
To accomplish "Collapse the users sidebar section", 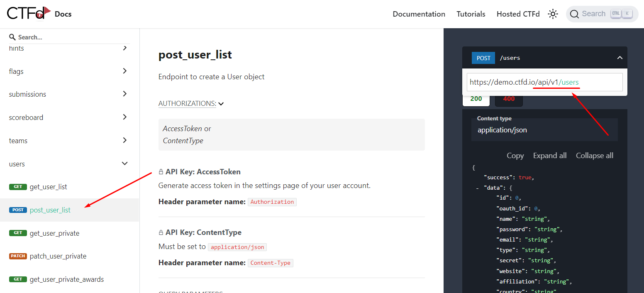I will [124, 164].
